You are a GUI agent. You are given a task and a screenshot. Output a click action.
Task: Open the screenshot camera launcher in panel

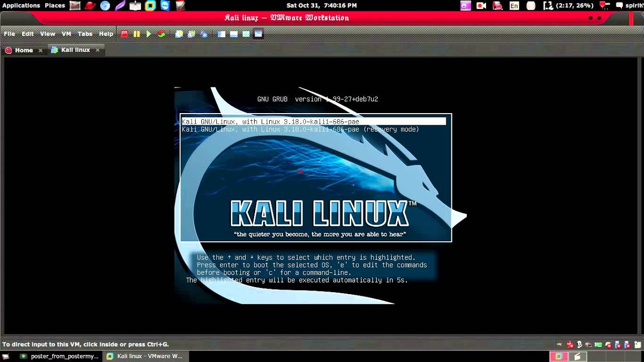135,6
